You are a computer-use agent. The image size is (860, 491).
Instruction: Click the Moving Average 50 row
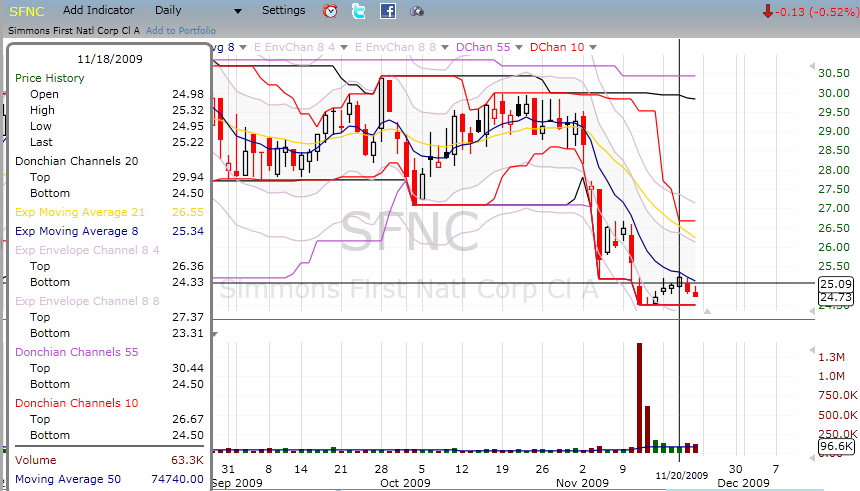tap(109, 479)
